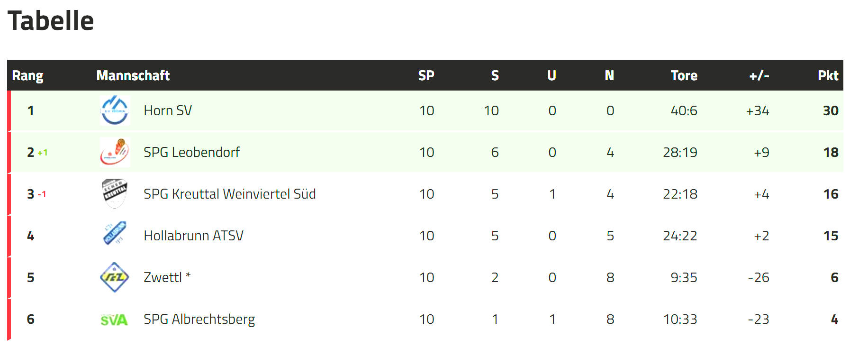Image resolution: width=868 pixels, height=347 pixels.
Task: Open the SPG Albrechtsberg team link
Action: coord(199,320)
